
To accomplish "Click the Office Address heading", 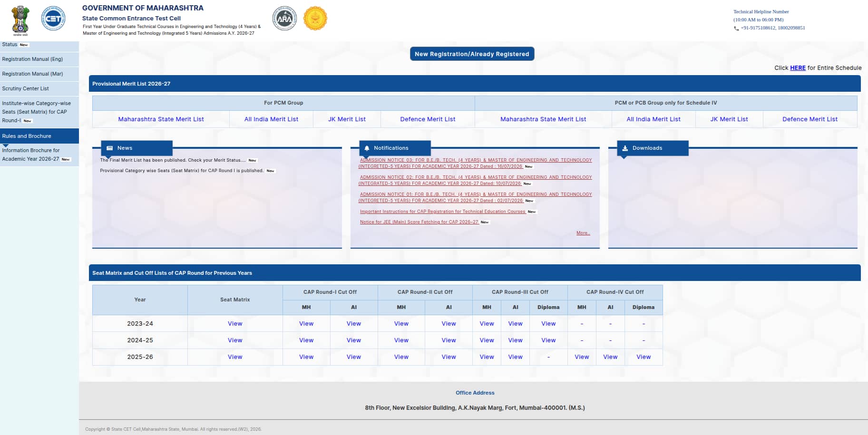I will [x=475, y=393].
